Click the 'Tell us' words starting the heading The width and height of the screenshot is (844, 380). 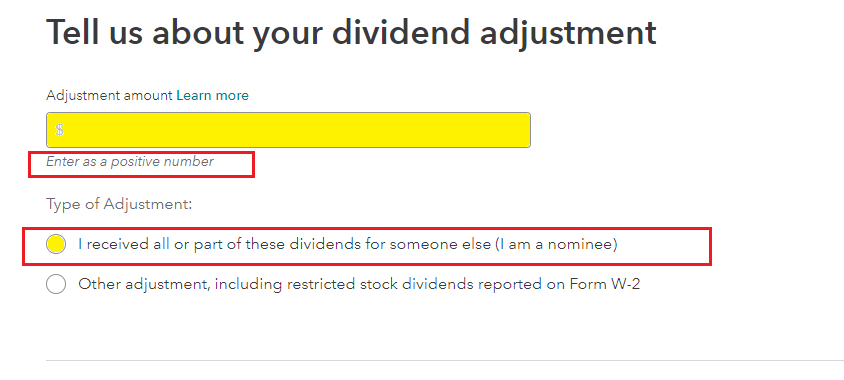92,32
